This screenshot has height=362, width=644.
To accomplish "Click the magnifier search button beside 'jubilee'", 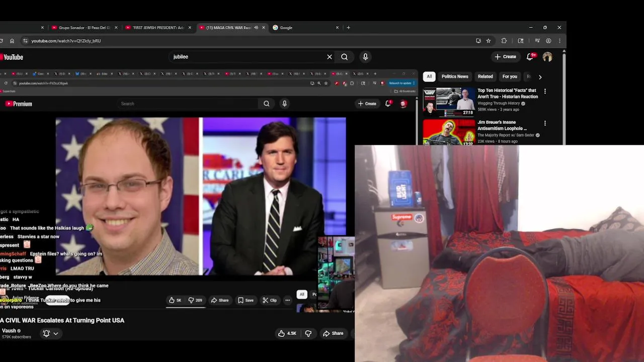I will pyautogui.click(x=344, y=57).
